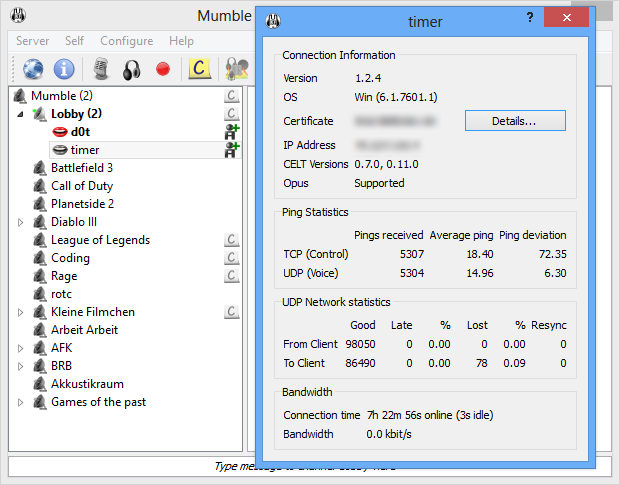Image resolution: width=620 pixels, height=485 pixels.
Task: Select the Coding channel
Action: tap(70, 258)
